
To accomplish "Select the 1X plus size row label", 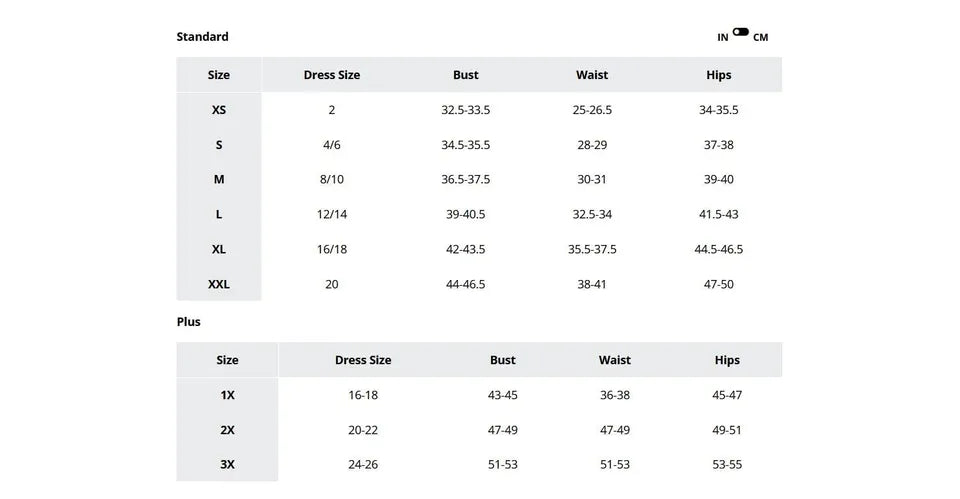I will coord(227,396).
